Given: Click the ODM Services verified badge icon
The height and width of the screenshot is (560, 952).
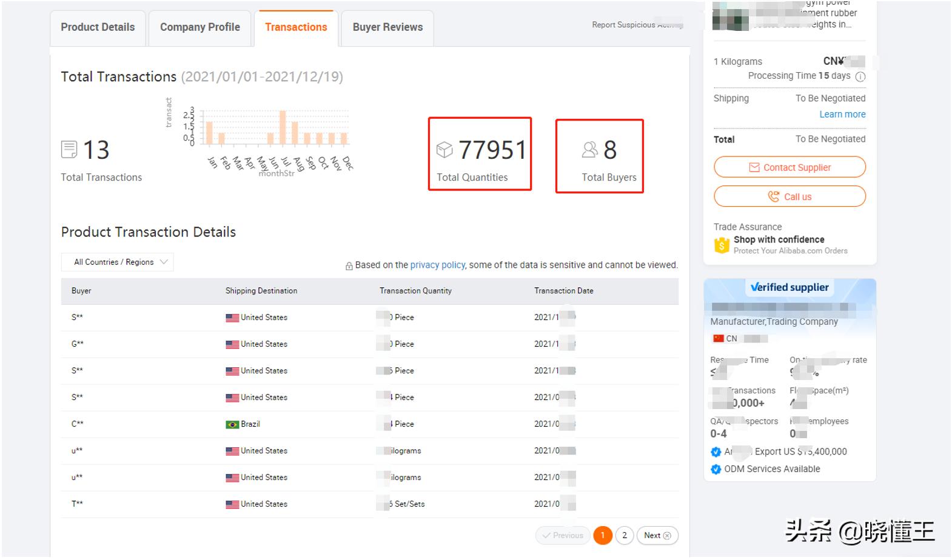Looking at the screenshot, I should [716, 469].
